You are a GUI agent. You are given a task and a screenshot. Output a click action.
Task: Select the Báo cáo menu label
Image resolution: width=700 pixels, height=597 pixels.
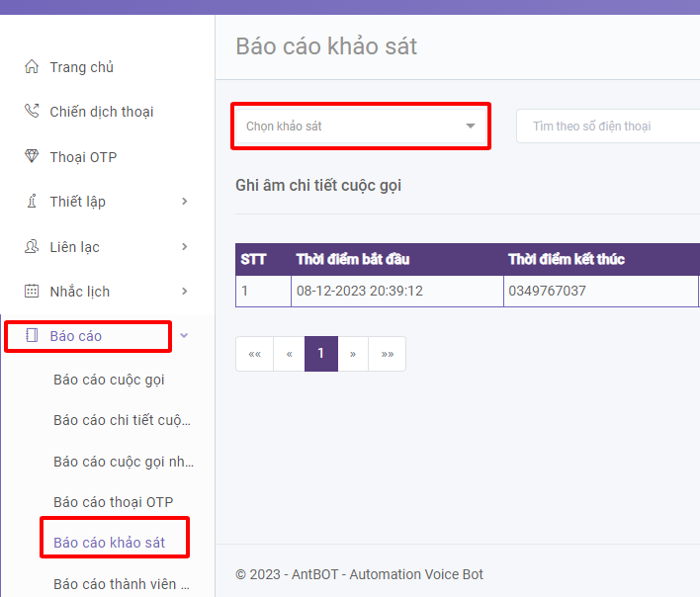[75, 336]
